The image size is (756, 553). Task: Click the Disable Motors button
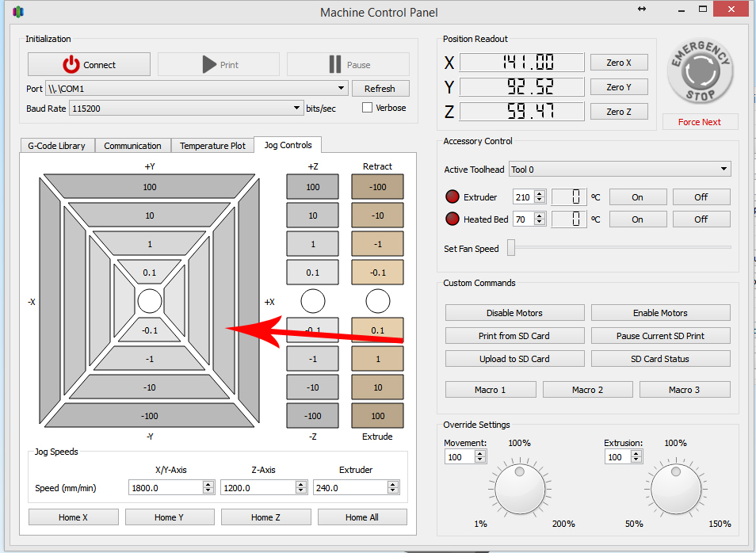tap(514, 313)
